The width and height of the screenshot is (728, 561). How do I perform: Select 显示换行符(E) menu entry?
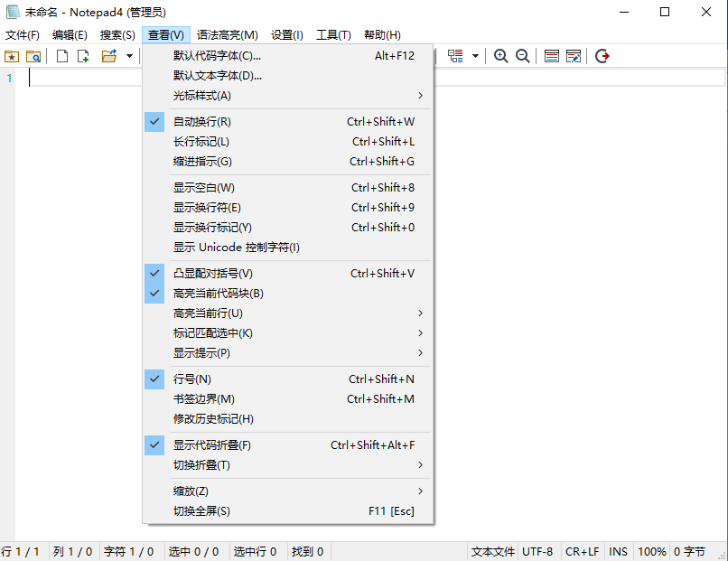[288, 208]
